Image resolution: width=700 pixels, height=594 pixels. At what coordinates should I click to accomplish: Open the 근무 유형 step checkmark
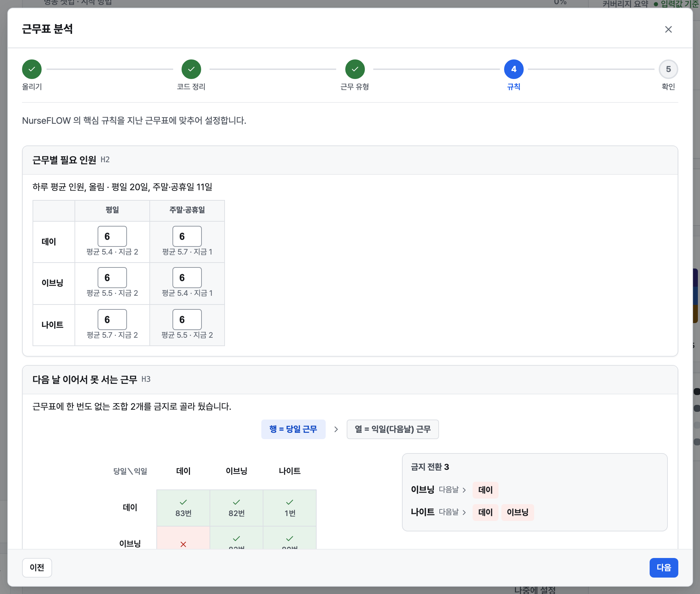(x=355, y=69)
